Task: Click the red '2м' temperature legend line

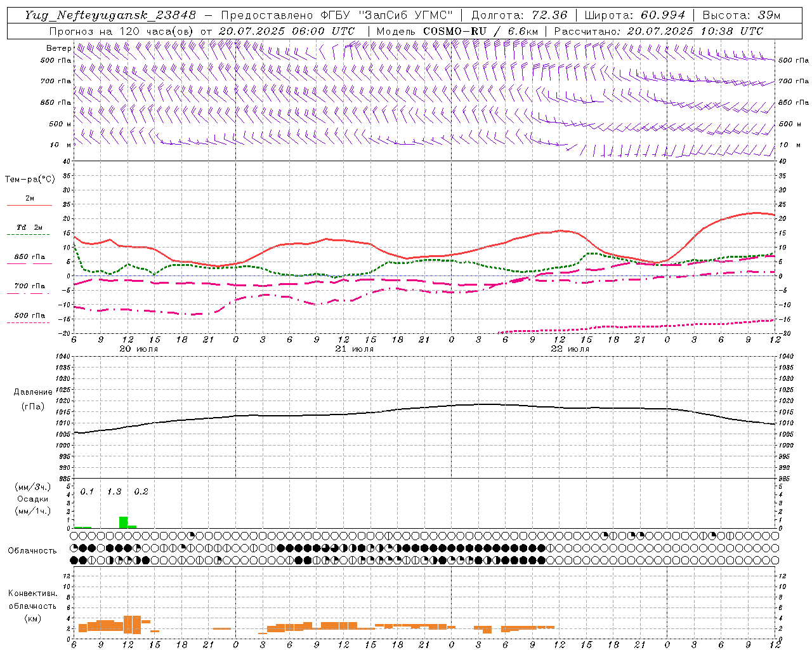Action: pos(29,205)
